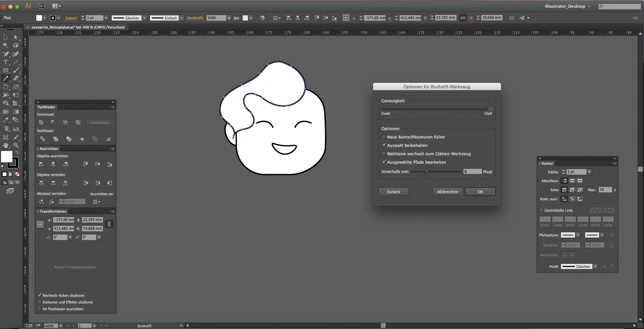The height and width of the screenshot is (329, 644).
Task: Confirm dialog with OK button
Action: pyautogui.click(x=480, y=191)
